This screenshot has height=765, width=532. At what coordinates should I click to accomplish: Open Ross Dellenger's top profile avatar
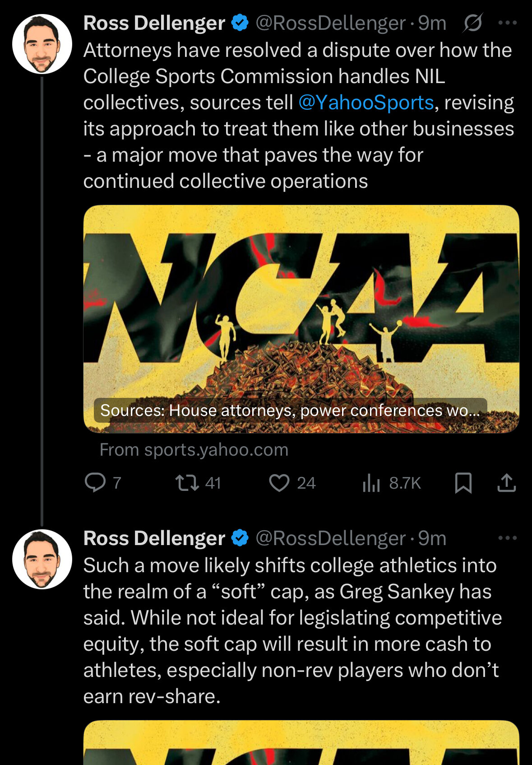pos(42,44)
